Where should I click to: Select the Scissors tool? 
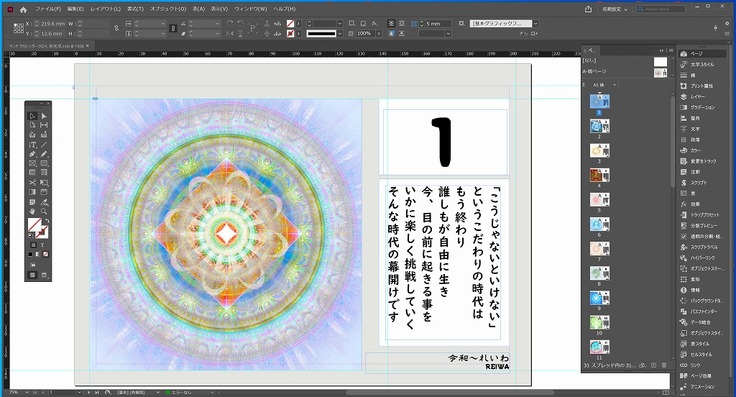pyautogui.click(x=33, y=182)
